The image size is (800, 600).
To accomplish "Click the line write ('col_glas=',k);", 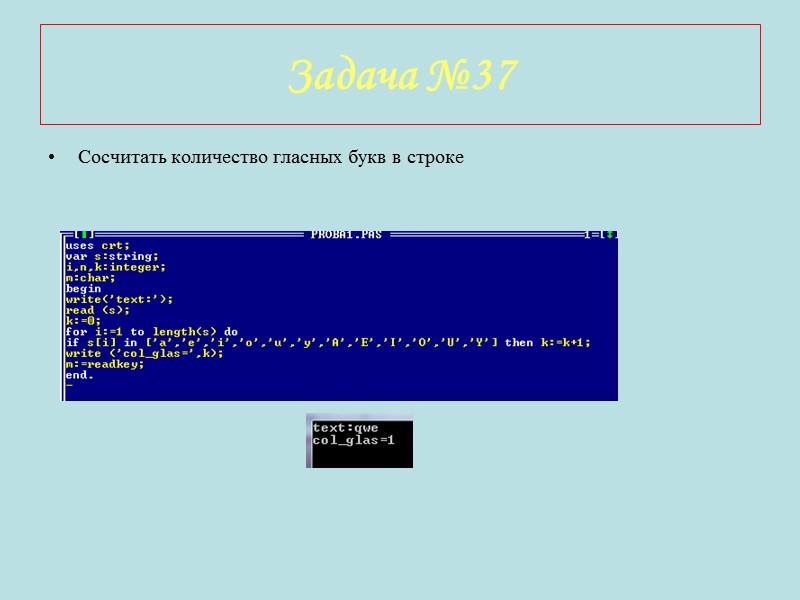I will click(144, 353).
